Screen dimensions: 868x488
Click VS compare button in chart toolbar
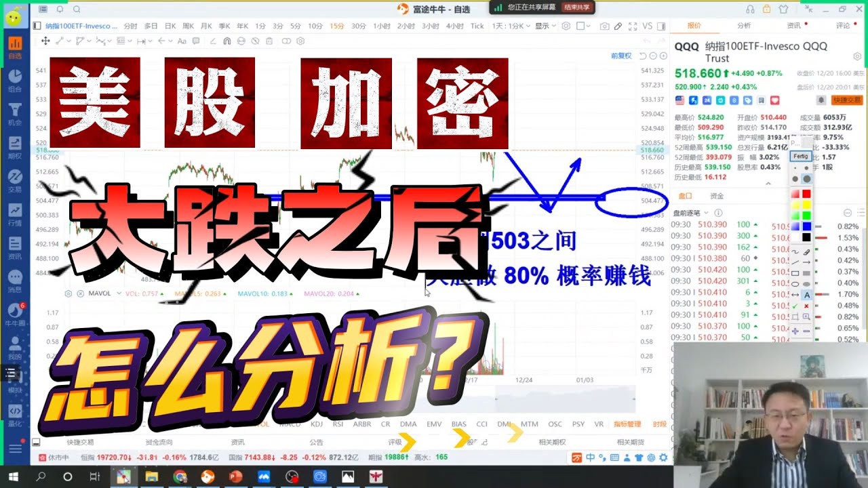point(647,26)
